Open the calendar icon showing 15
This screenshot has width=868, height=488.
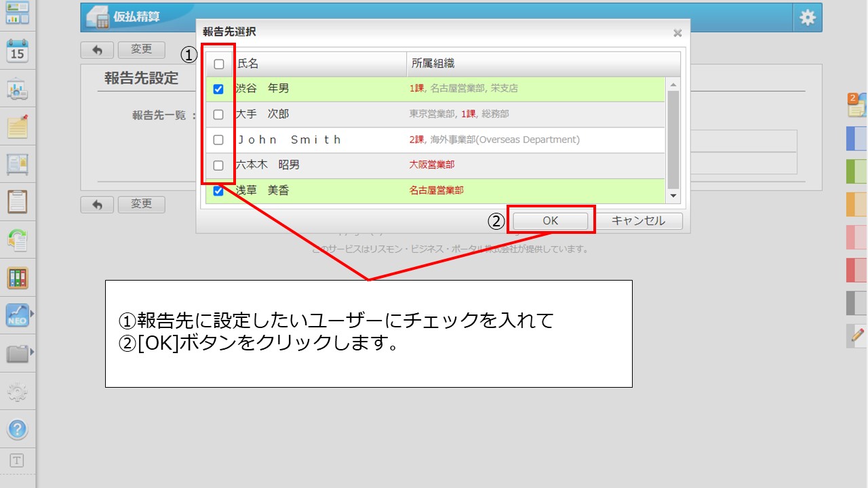pyautogui.click(x=17, y=51)
